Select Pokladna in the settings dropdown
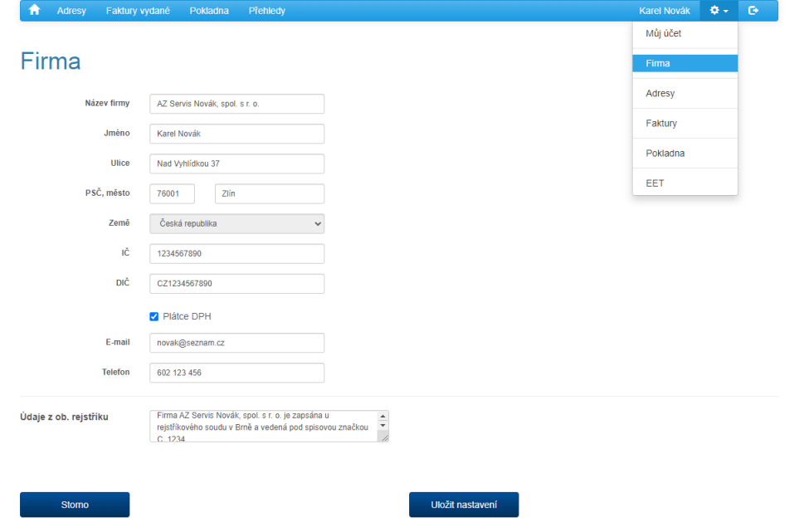This screenshot has height=532, width=799. pos(685,154)
